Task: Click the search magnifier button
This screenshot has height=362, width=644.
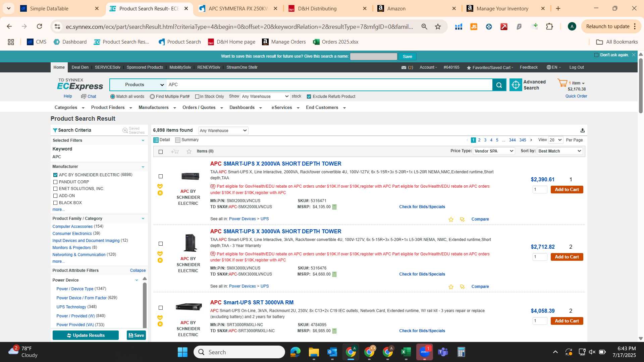Action: coord(499,85)
